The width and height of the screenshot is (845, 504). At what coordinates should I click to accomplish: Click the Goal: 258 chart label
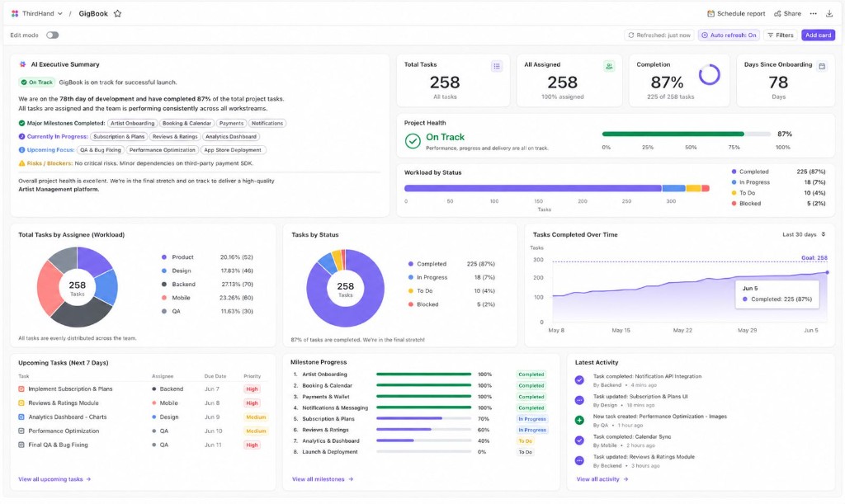(814, 258)
